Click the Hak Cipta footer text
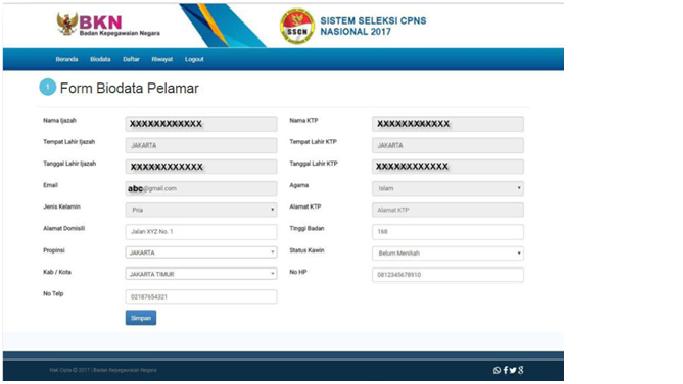Screen dimensions: 683x384 (103, 370)
